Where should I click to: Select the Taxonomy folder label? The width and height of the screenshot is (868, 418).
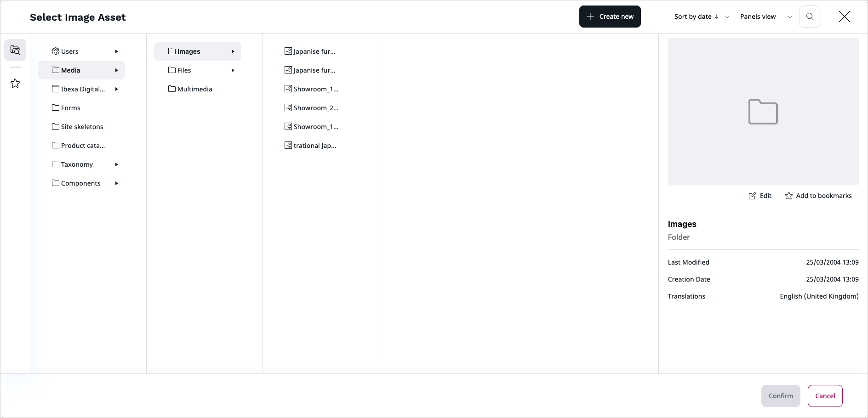(77, 164)
